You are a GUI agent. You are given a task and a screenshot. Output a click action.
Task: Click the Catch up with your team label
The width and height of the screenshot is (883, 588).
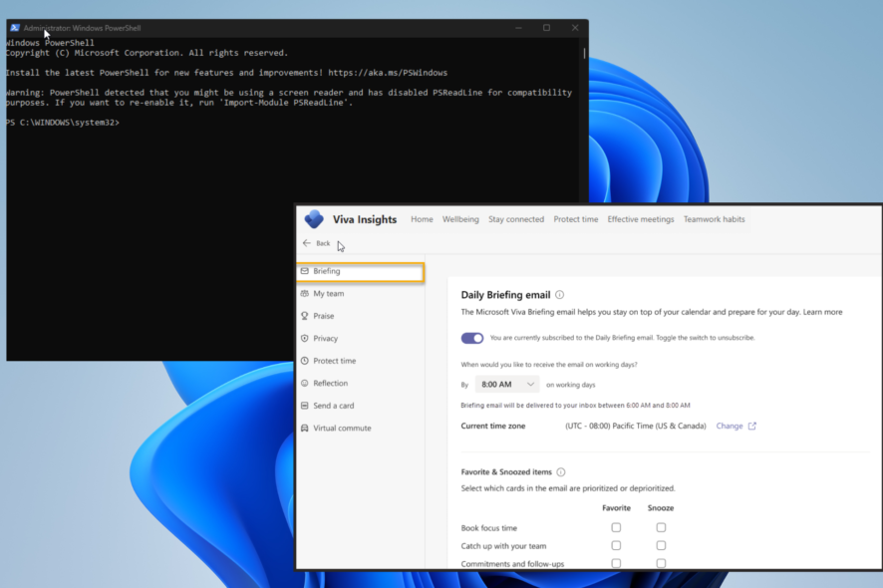coord(503,546)
